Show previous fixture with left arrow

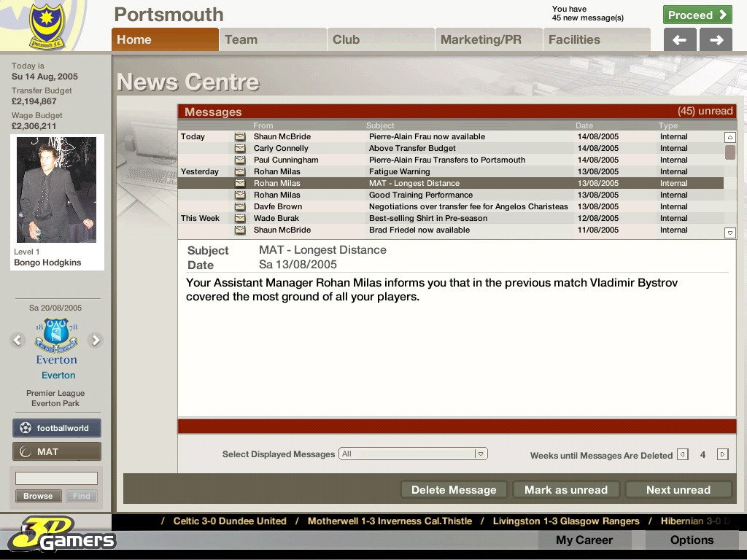[x=18, y=340]
